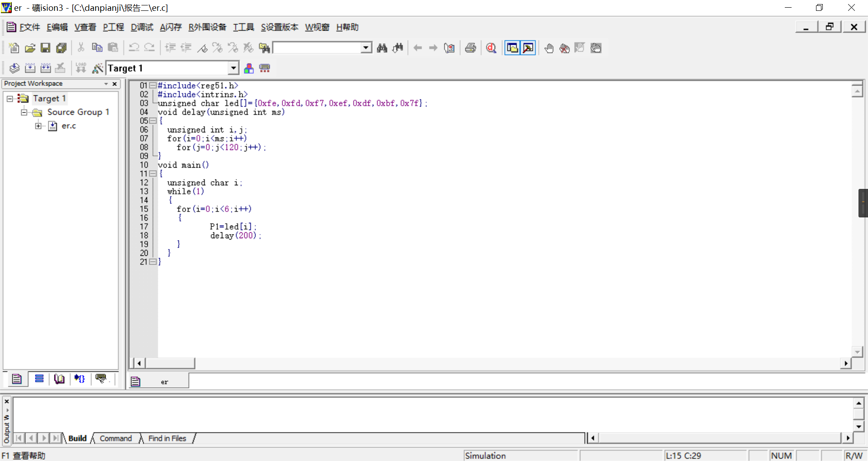Expand the er.c file node

point(38,126)
